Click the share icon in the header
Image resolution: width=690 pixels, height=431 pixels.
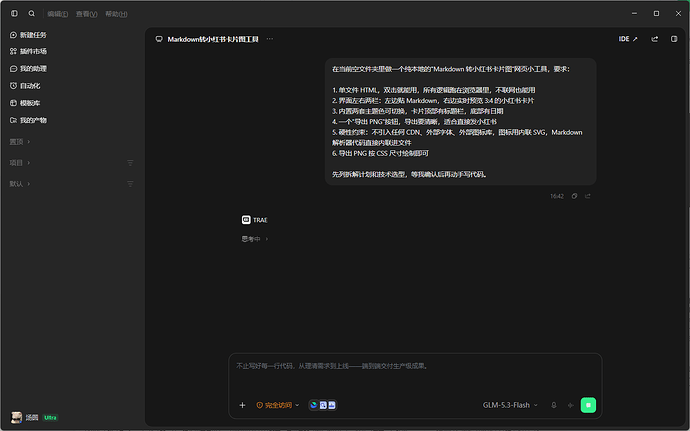pyautogui.click(x=655, y=39)
